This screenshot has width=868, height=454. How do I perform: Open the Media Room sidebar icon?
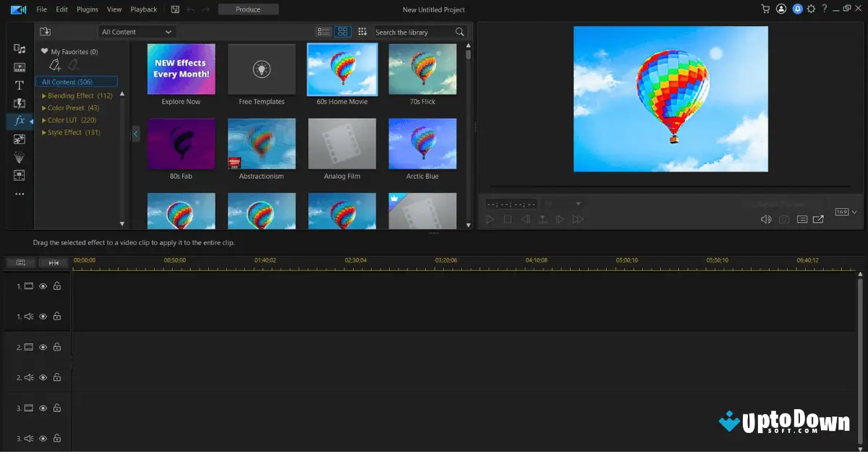tap(20, 48)
